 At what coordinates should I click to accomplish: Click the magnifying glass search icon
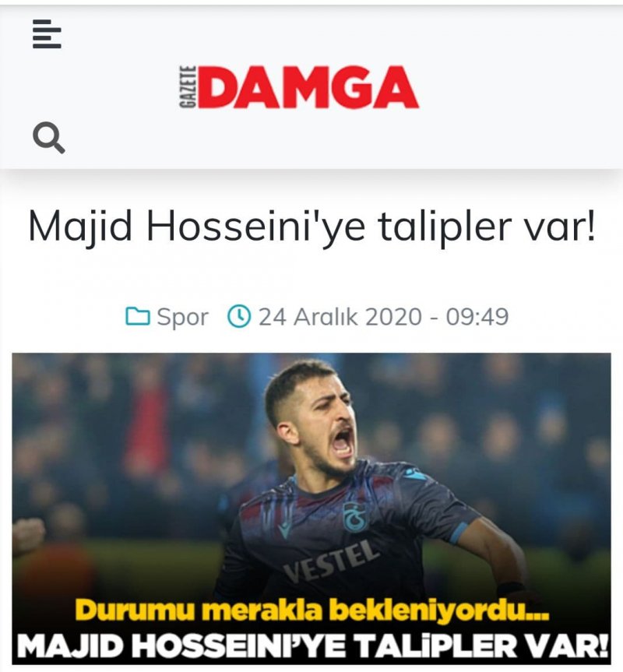pos(49,138)
